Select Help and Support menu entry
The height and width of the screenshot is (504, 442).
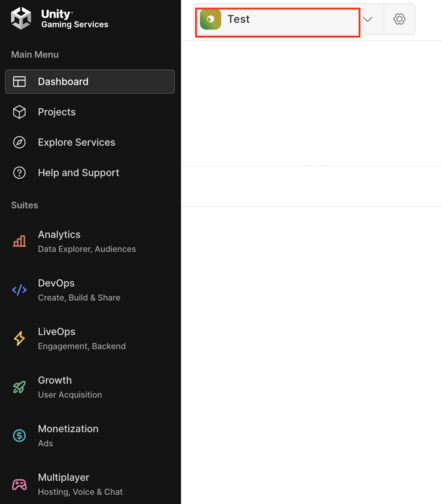click(90, 173)
